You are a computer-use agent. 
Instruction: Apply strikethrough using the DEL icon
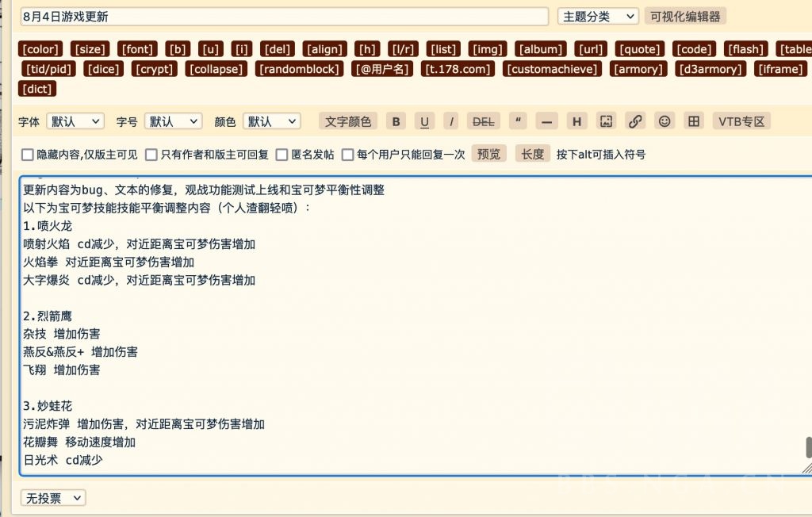[483, 121]
